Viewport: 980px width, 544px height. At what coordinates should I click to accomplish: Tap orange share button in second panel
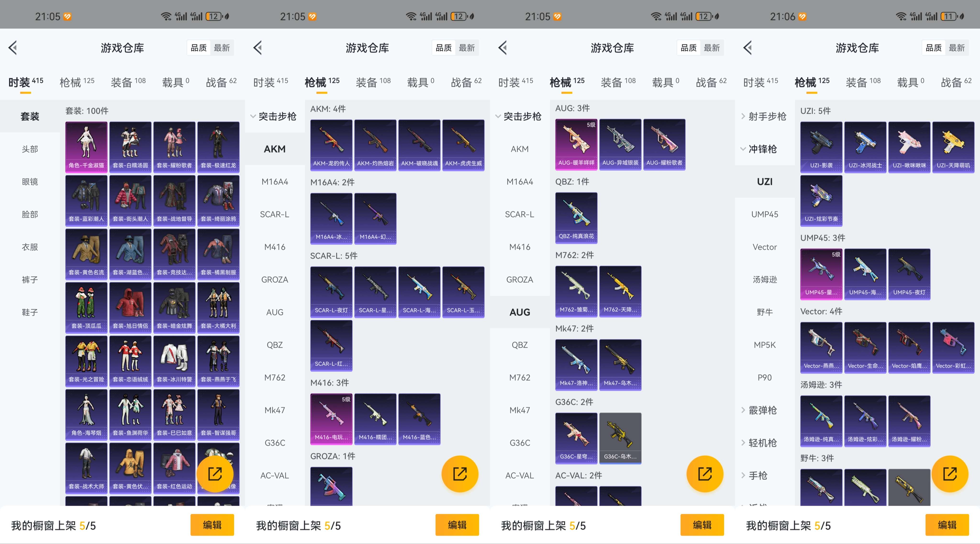tap(460, 474)
